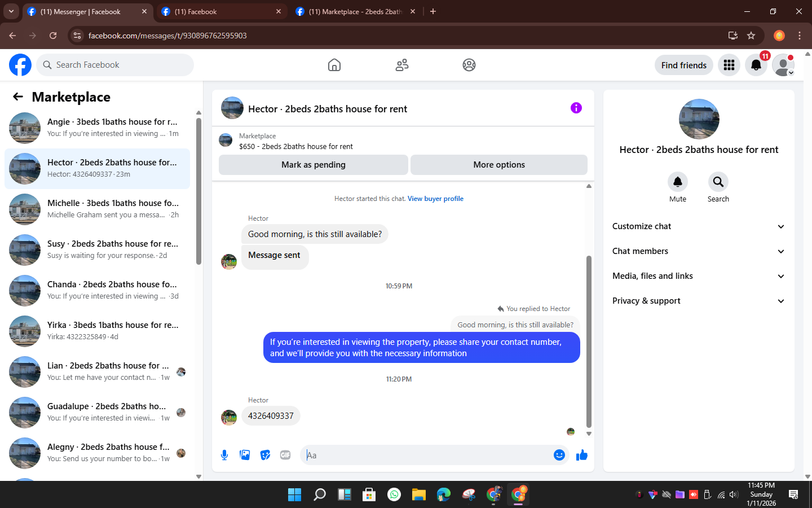Open Yirka 3beds 1baths conversation
This screenshot has width=812, height=508.
pyautogui.click(x=97, y=331)
